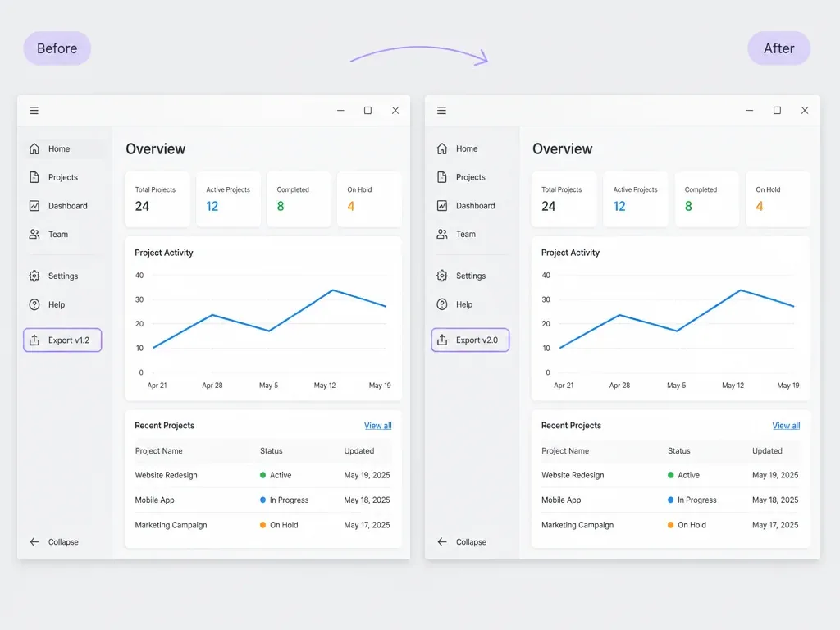Click 'In Progress' status in After window
The height and width of the screenshot is (630, 840).
[x=697, y=500]
